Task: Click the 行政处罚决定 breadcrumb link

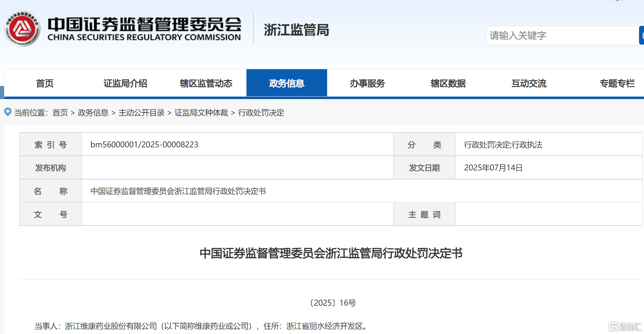Action: (x=261, y=112)
